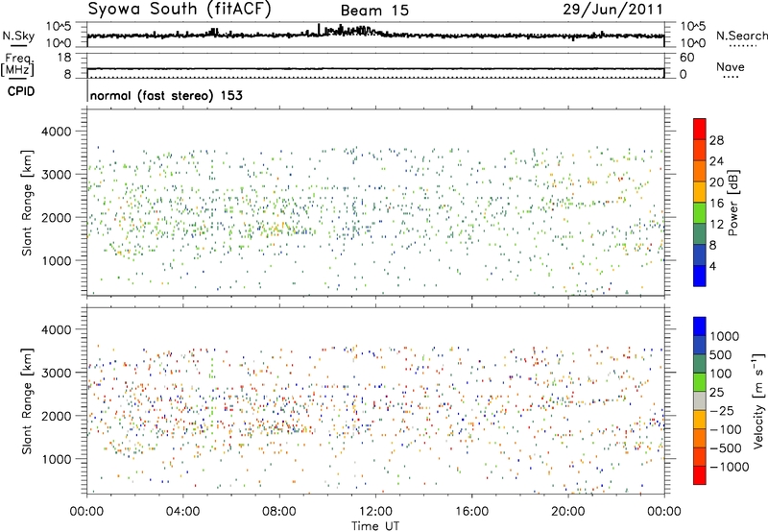
Task: Click the '12:00' time tick label
Action: [x=375, y=512]
